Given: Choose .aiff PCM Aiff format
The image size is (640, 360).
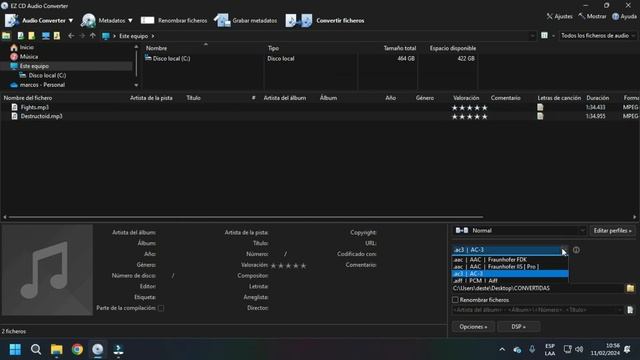Looking at the screenshot, I should pos(510,280).
